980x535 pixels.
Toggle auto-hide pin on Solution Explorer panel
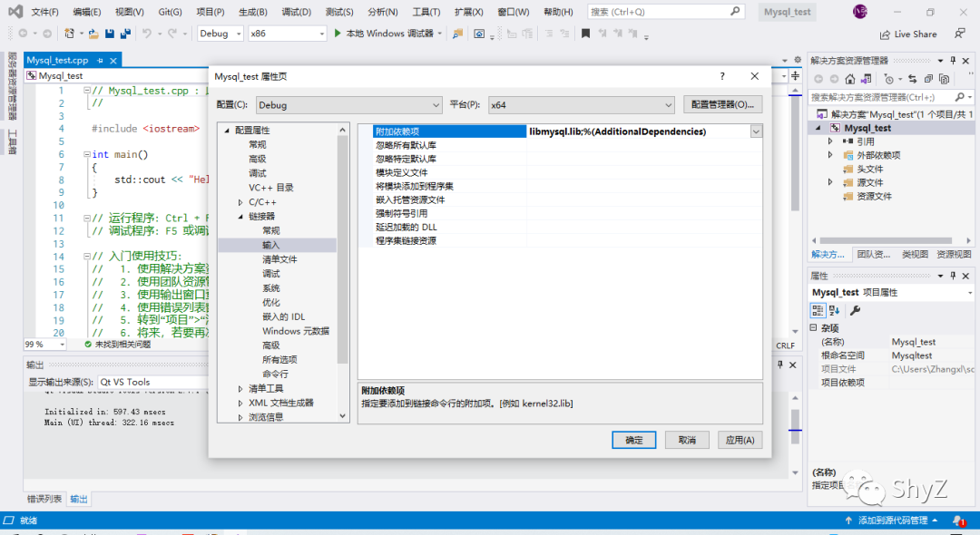[953, 61]
